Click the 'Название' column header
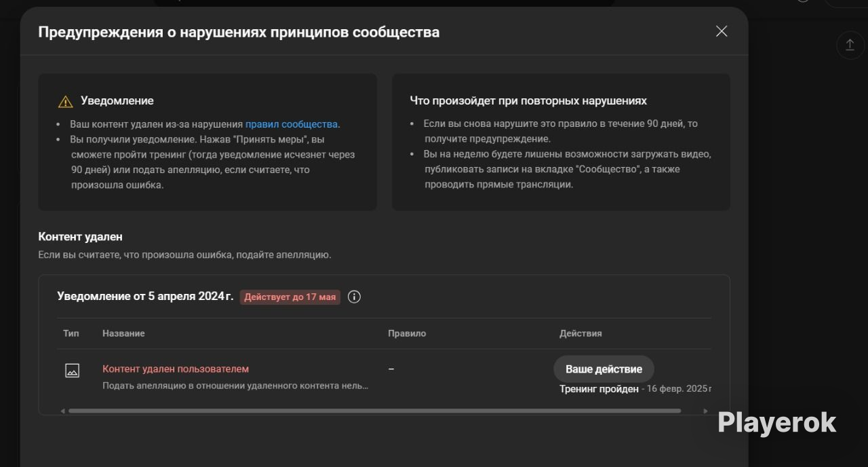 pos(123,333)
